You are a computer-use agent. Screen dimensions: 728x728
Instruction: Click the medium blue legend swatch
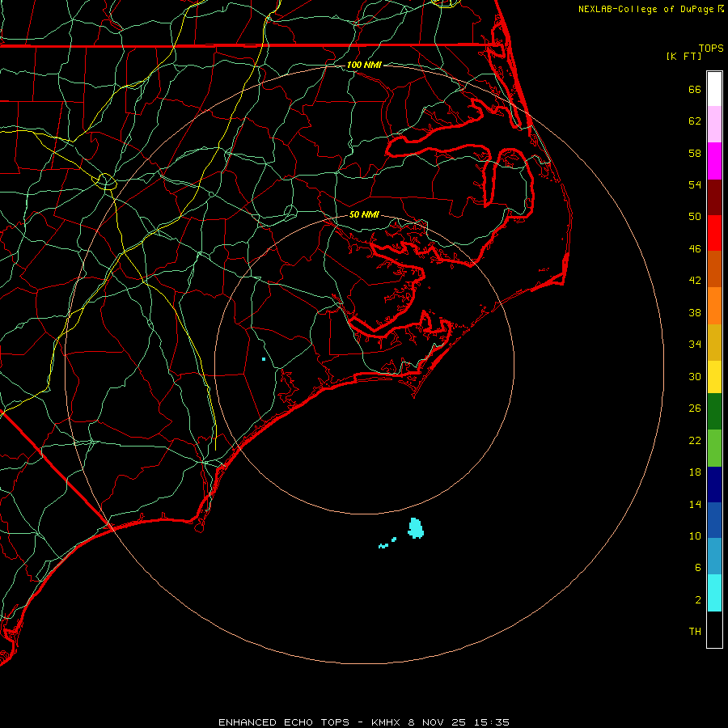(x=714, y=520)
